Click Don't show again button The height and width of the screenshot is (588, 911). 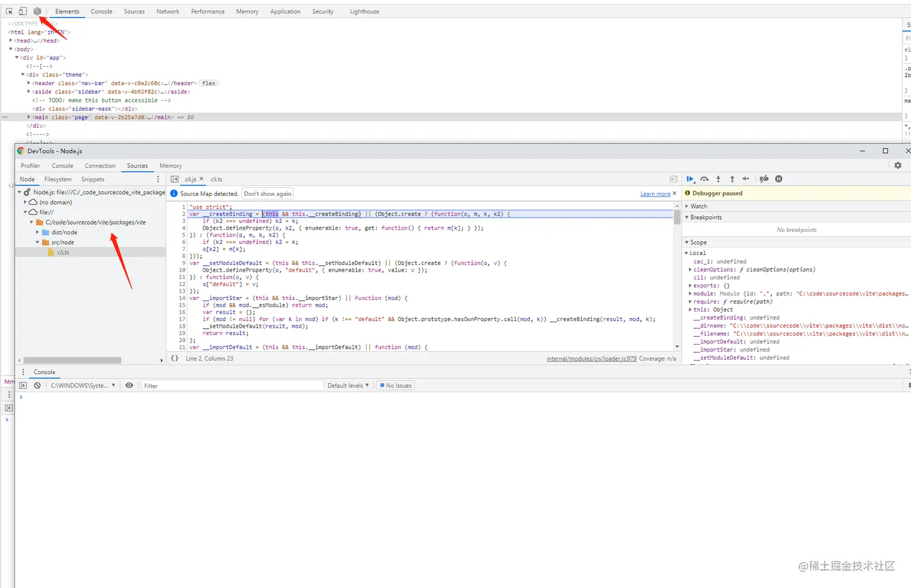pyautogui.click(x=268, y=193)
